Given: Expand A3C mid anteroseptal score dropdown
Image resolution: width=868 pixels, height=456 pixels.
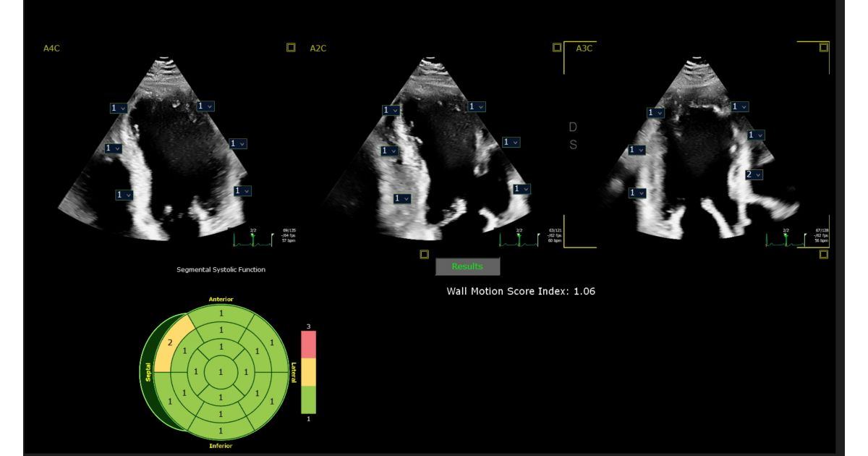Looking at the screenshot, I should 757,135.
